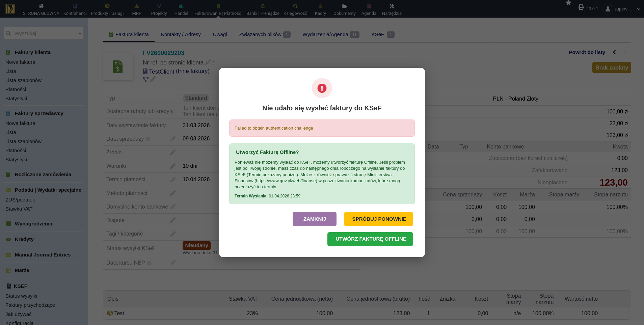644x325 pixels.
Task: Click the pencil icon next to Data sprzedaży
Action: click(173, 139)
